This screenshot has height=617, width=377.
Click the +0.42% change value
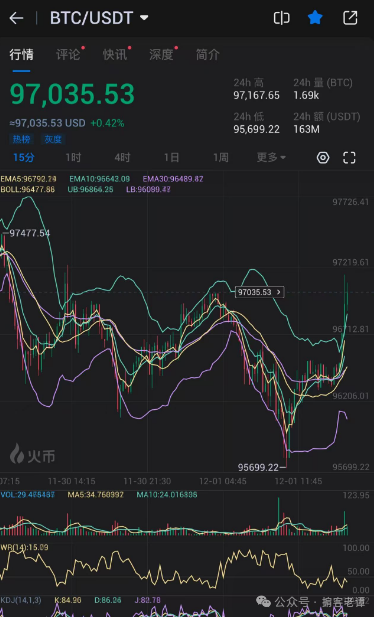[x=107, y=123]
